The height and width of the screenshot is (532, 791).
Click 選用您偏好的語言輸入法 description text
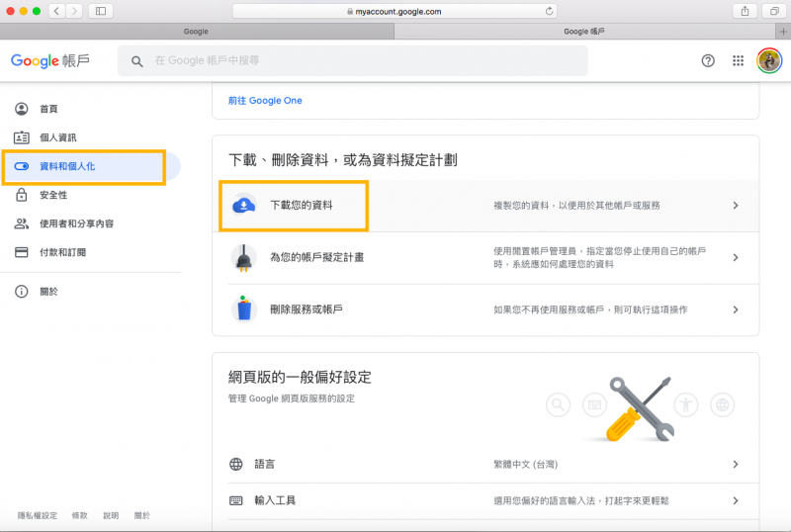tap(581, 500)
